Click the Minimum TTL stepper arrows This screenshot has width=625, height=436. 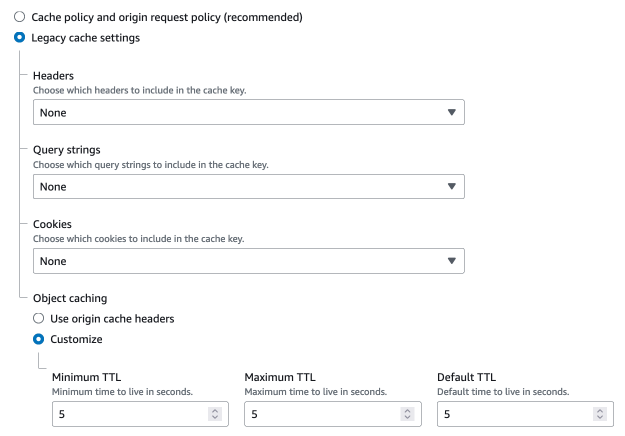(x=213, y=414)
